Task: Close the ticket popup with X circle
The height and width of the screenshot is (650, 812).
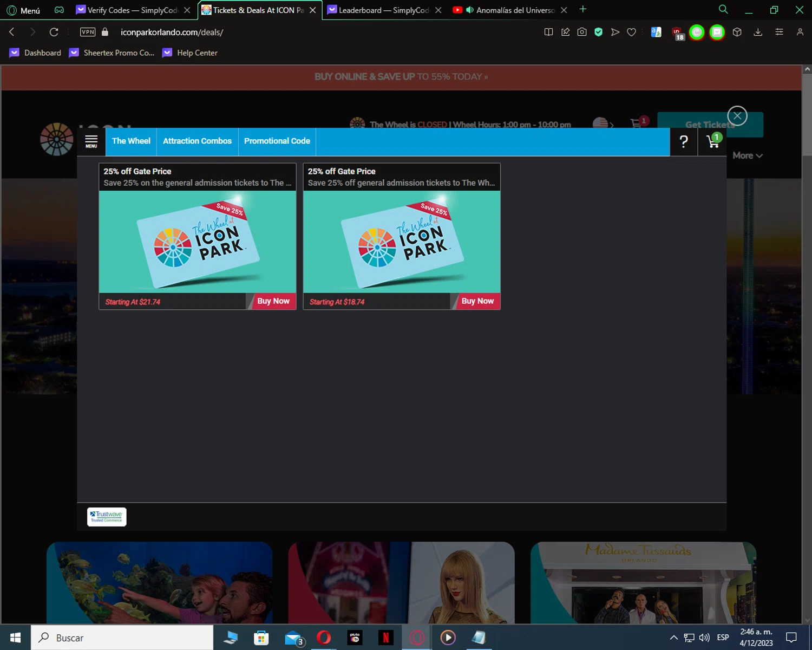Action: (737, 116)
